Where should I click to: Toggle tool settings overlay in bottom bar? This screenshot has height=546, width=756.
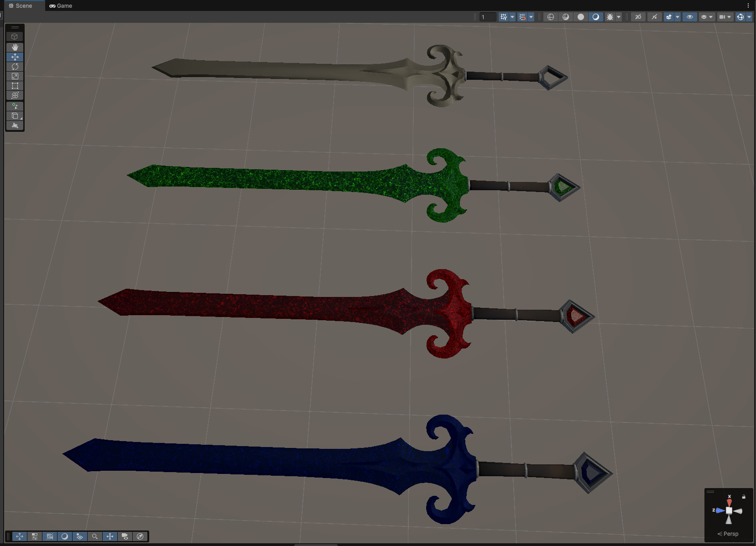click(35, 536)
